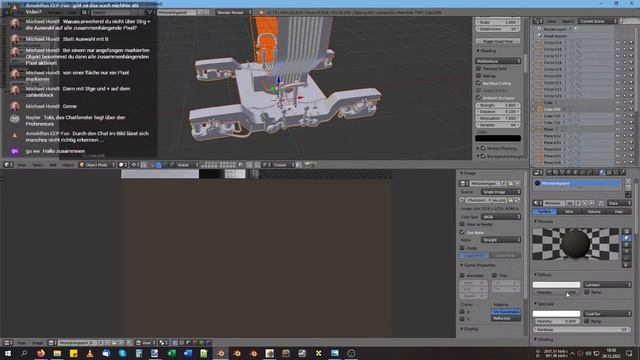Collapse the material Preview panel

click(x=543, y=221)
